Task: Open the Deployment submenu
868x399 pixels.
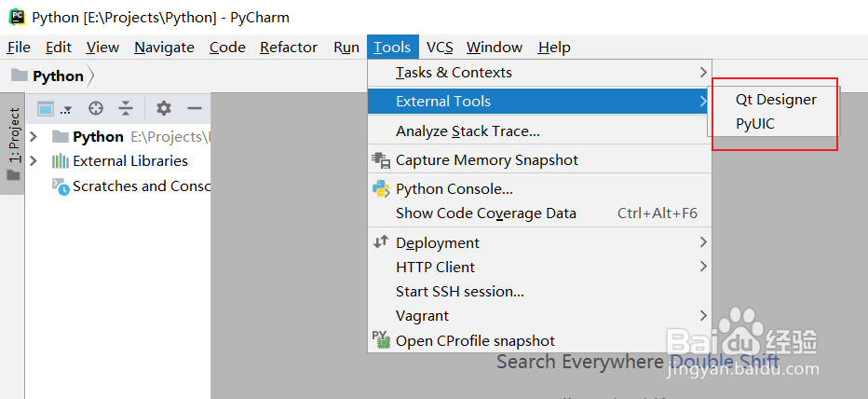Action: click(x=539, y=242)
